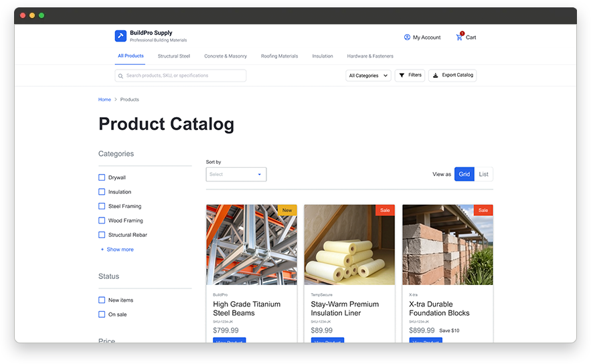Click the Product Catalog heading
The height and width of the screenshot is (364, 591).
pyautogui.click(x=166, y=124)
